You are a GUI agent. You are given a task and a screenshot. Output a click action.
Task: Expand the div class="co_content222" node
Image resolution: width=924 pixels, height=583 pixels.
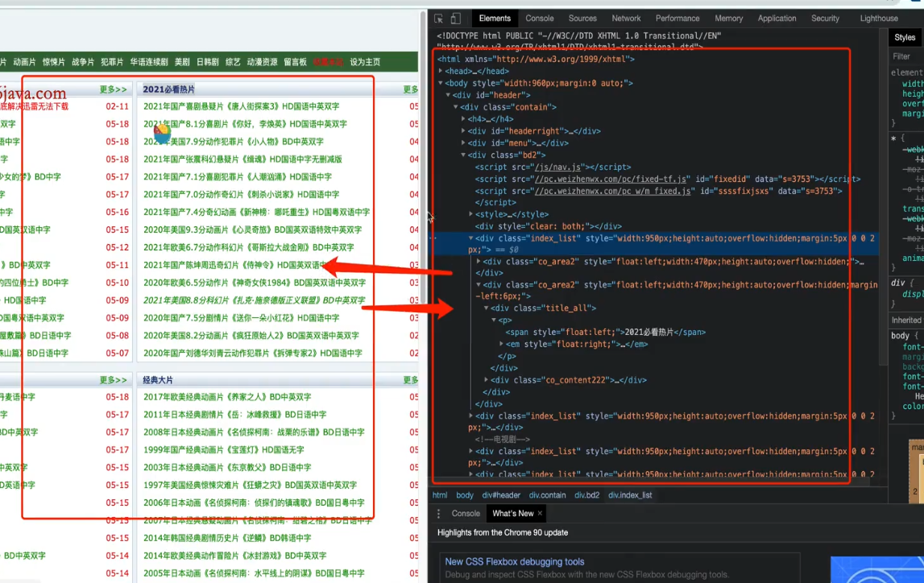(487, 380)
